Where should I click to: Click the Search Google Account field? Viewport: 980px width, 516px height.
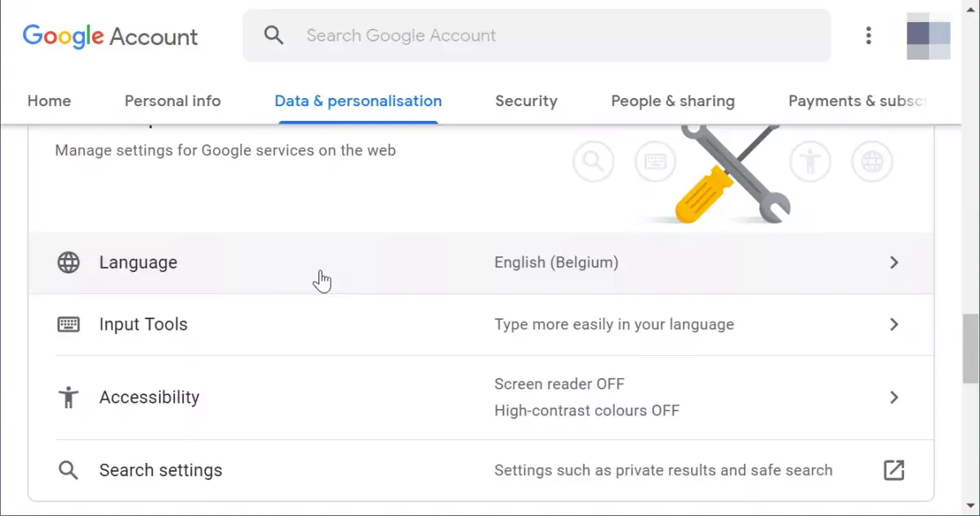pos(537,35)
